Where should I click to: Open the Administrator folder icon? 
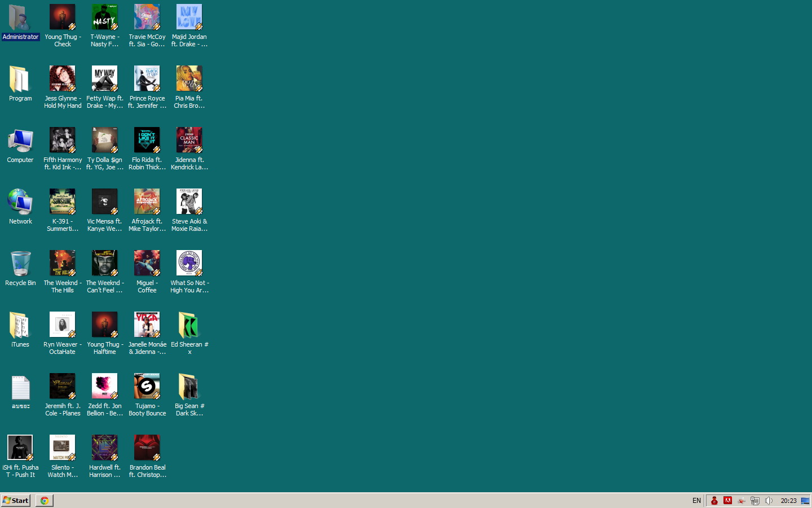[x=20, y=23]
